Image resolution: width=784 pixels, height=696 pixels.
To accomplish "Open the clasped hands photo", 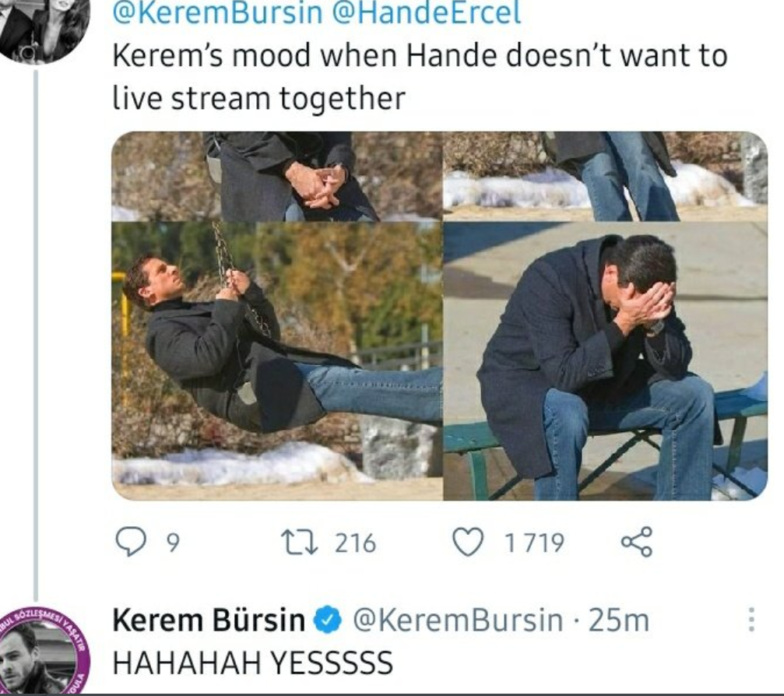I will 277,177.
